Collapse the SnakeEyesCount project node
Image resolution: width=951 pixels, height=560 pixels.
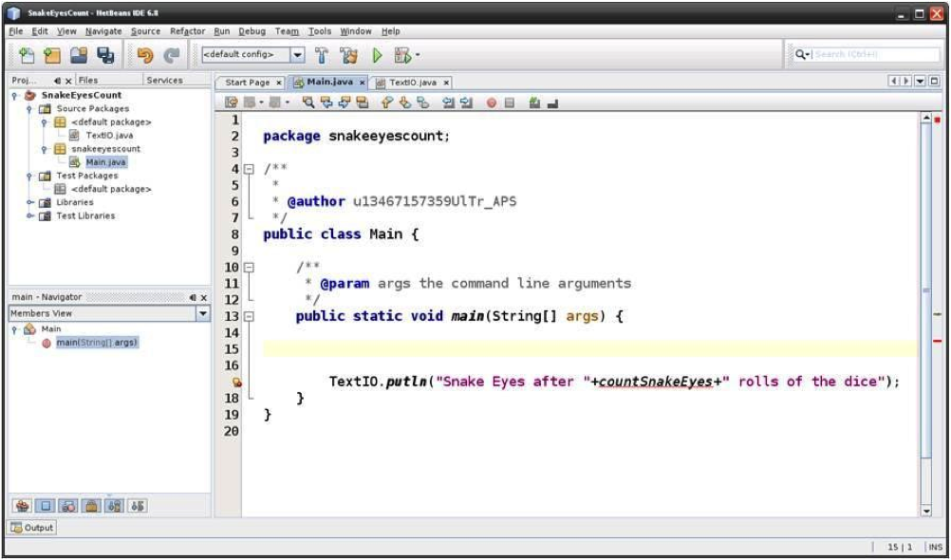pyautogui.click(x=14, y=95)
